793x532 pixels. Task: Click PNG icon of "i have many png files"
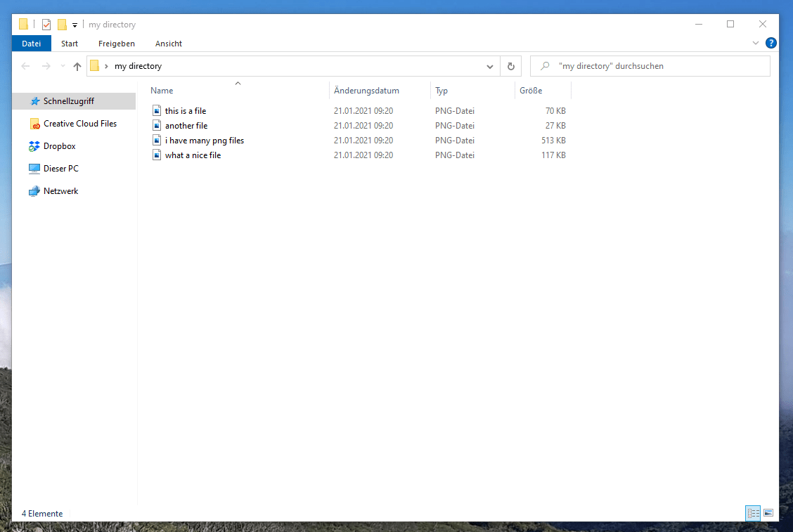[x=157, y=140]
